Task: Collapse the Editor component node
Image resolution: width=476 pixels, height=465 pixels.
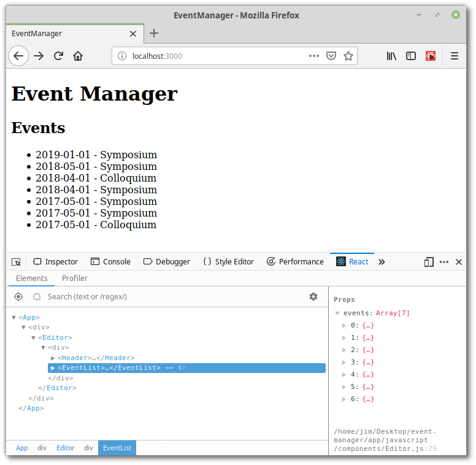Action: [33, 338]
